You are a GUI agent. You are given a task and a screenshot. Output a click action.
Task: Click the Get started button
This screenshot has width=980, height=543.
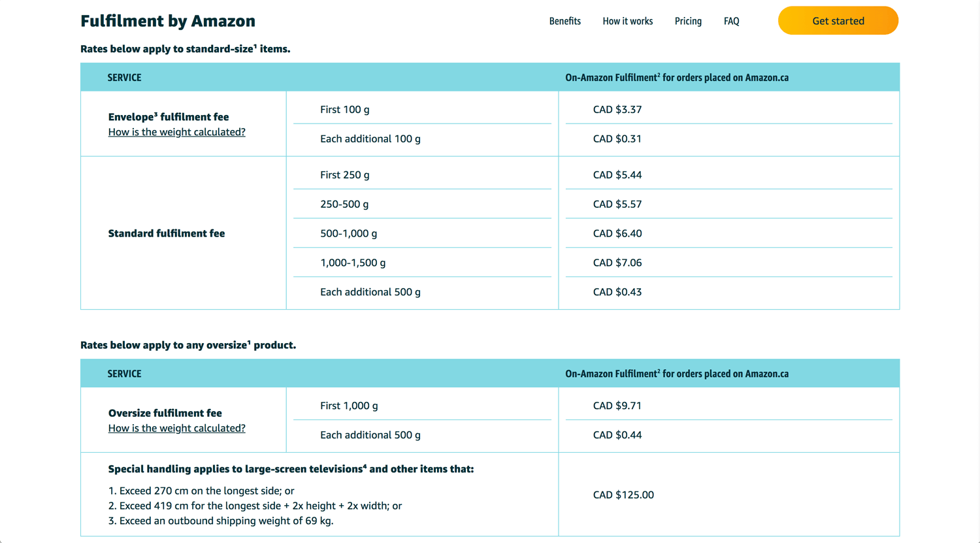(838, 21)
